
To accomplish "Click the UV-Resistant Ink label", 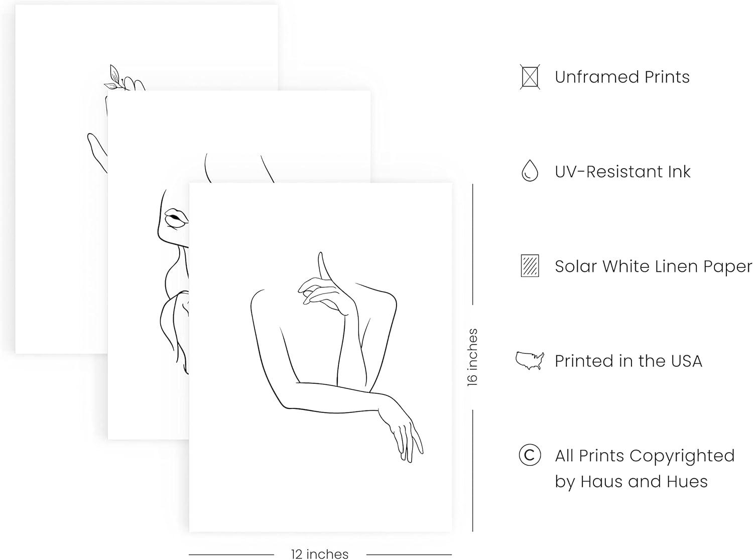I will click(622, 172).
